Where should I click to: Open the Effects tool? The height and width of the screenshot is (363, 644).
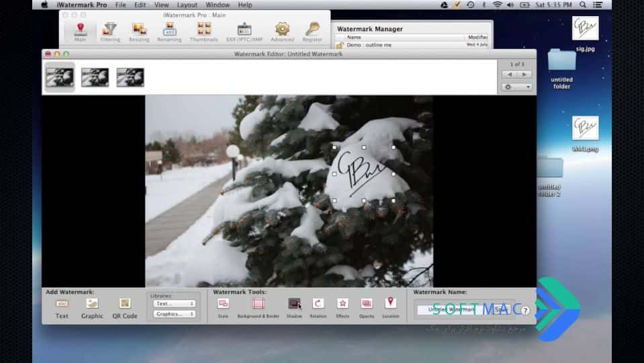(342, 308)
